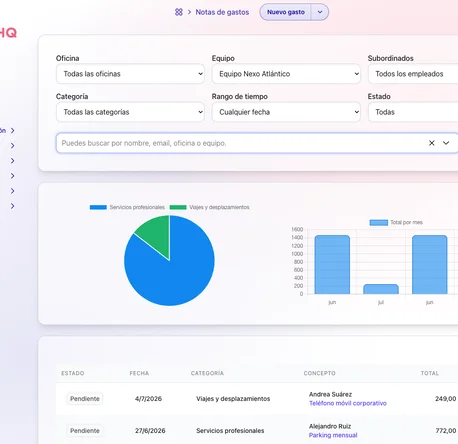Toggle Total por mes legend swatch

pos(379,222)
